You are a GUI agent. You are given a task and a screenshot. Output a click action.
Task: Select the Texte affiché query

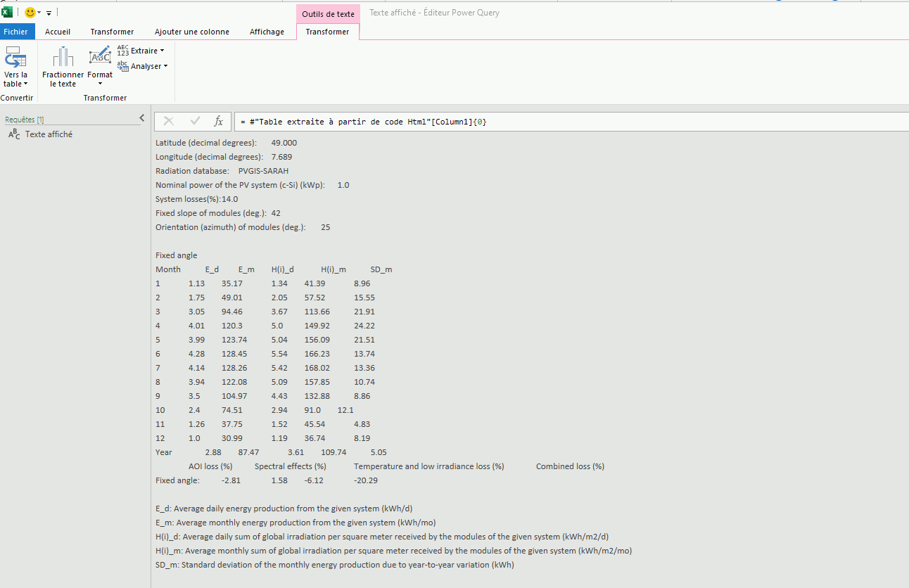[x=48, y=134]
